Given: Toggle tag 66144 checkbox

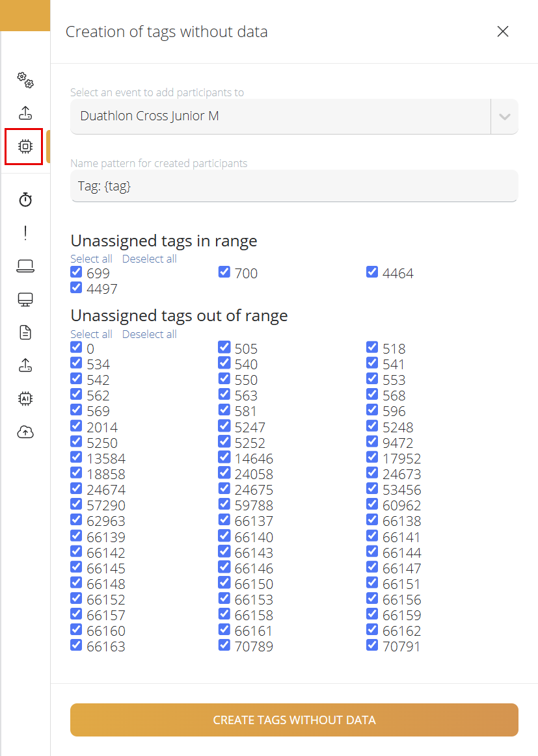Looking at the screenshot, I should [x=372, y=551].
